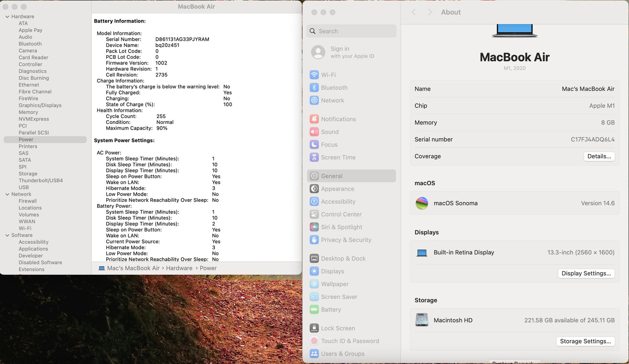Viewport: 629px width, 364px height.
Task: Open the Notifications bell icon
Action: (x=314, y=119)
